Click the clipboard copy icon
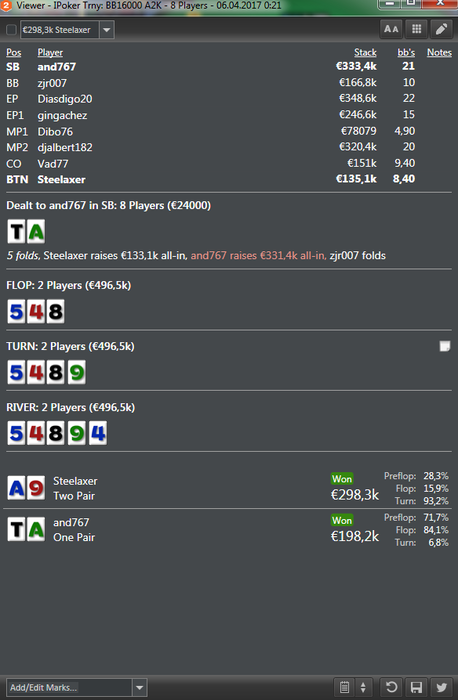458x700 pixels. click(344, 687)
